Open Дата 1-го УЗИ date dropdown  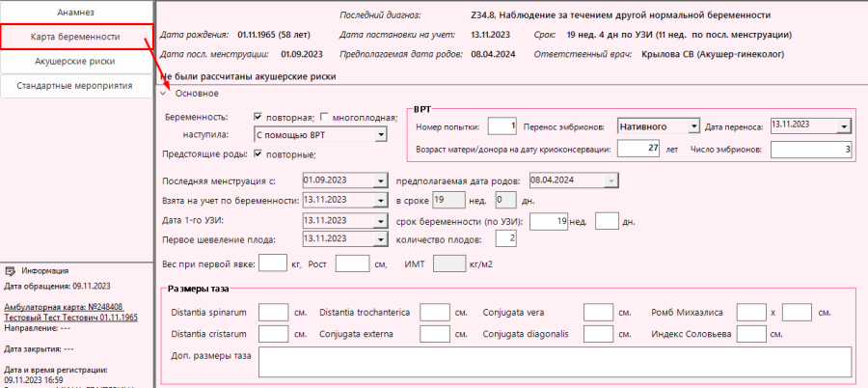coord(380,221)
